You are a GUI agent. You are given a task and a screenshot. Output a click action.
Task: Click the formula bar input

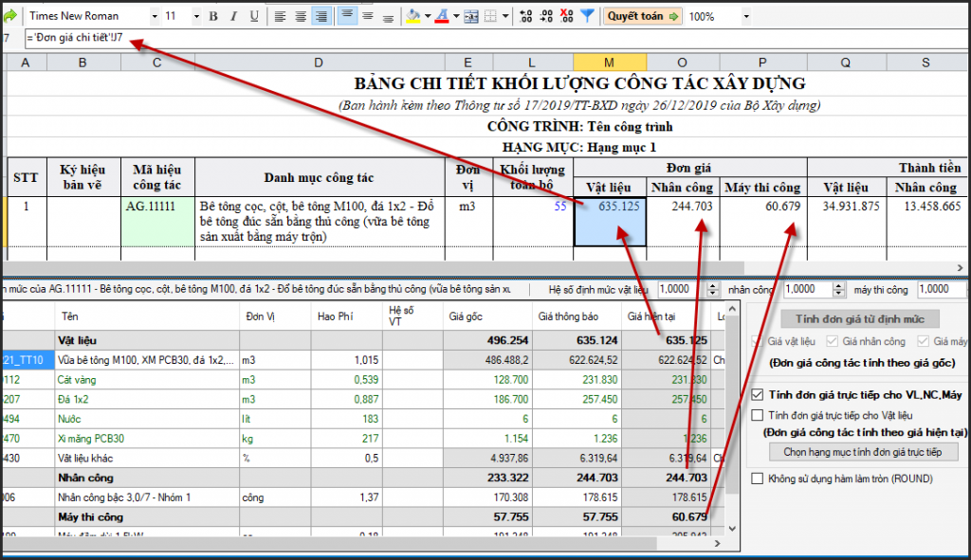tap(495, 38)
